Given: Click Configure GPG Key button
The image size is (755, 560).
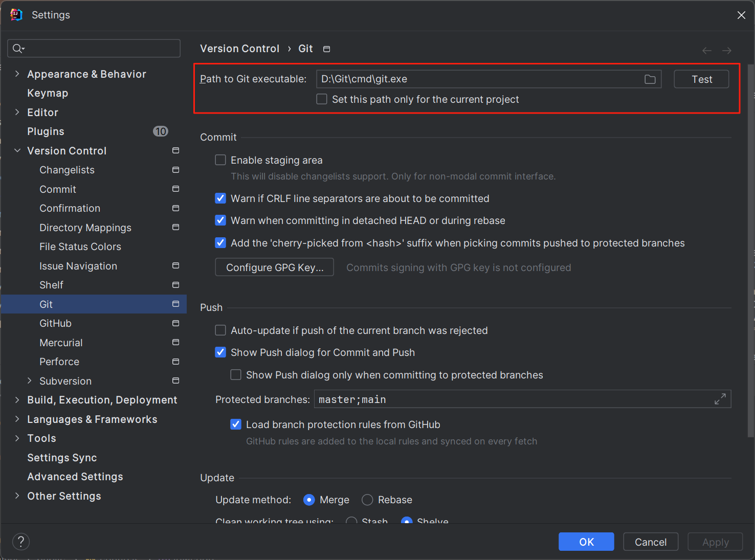Looking at the screenshot, I should [x=275, y=267].
